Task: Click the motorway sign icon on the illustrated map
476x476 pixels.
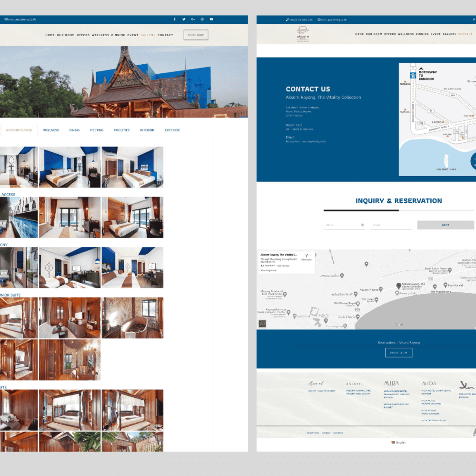Action: pyautogui.click(x=413, y=76)
